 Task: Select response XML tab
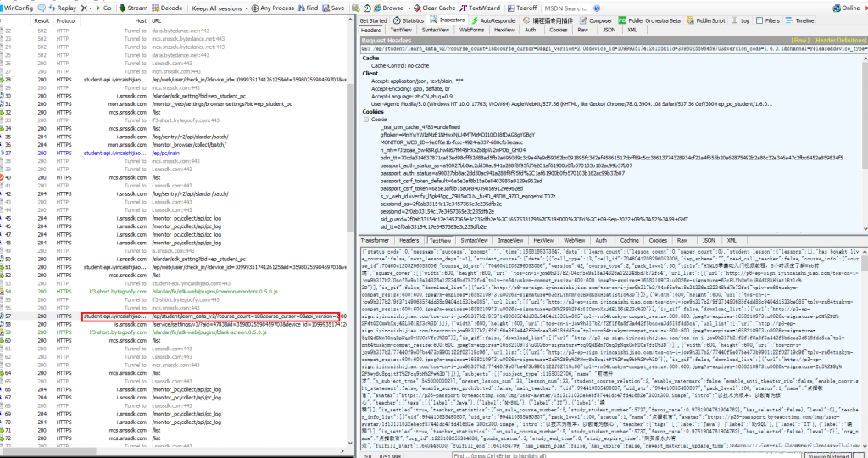[x=732, y=240]
